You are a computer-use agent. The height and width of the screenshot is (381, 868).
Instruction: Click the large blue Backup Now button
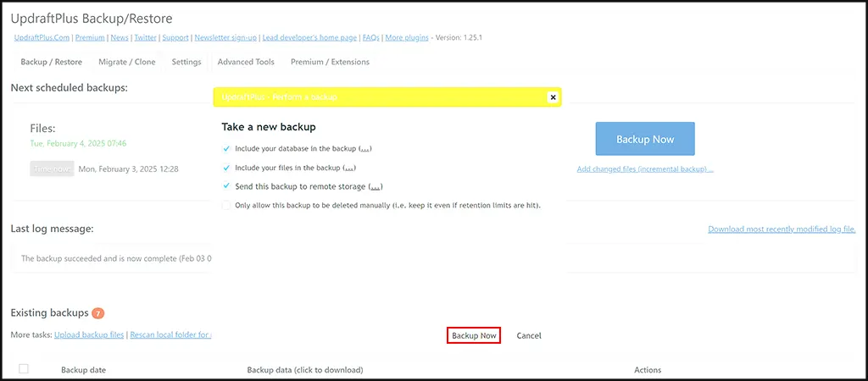click(645, 139)
